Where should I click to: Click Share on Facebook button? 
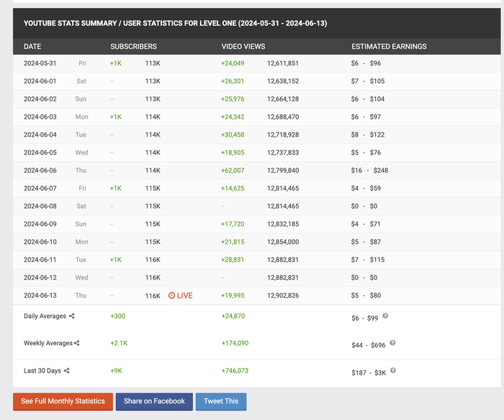(x=154, y=401)
